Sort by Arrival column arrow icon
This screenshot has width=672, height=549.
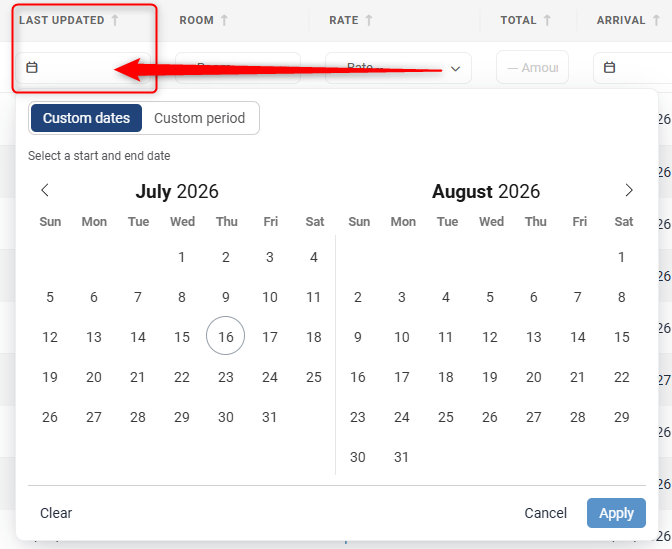coord(656,20)
